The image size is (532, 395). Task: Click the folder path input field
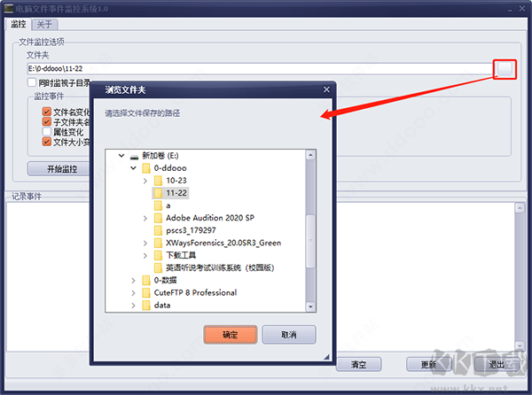click(260, 69)
